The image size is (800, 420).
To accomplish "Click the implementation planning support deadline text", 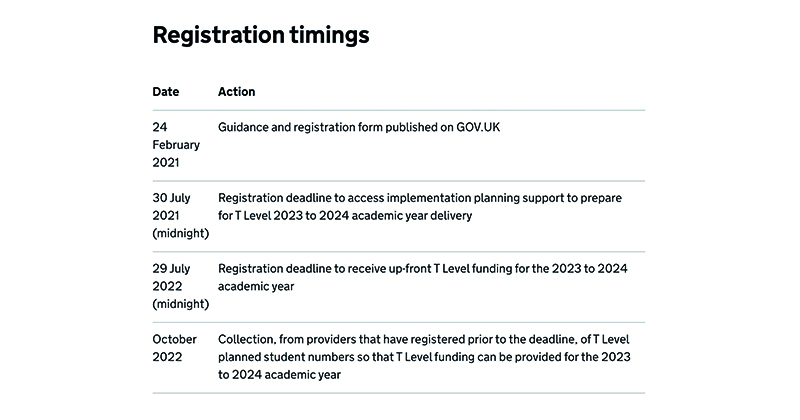I will pyautogui.click(x=420, y=207).
